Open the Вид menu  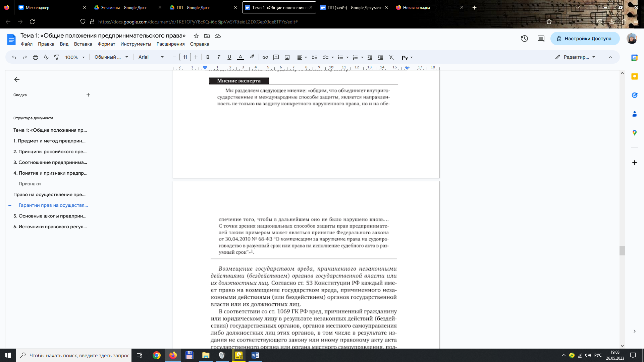click(x=64, y=44)
